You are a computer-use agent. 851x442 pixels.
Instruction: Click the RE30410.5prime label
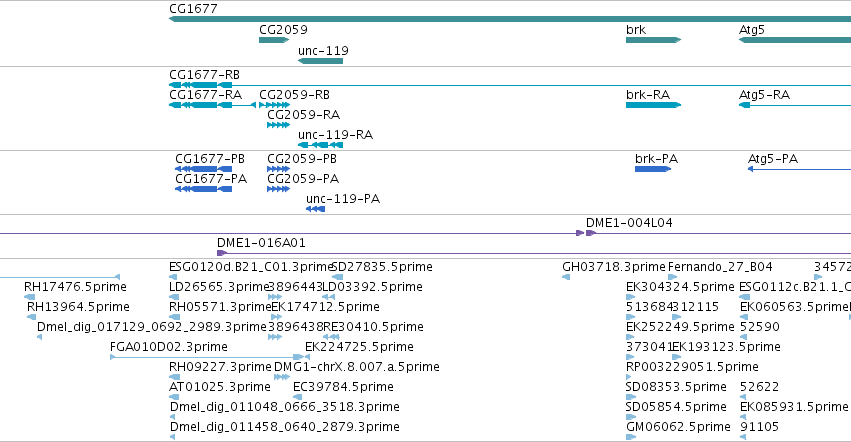point(373,327)
